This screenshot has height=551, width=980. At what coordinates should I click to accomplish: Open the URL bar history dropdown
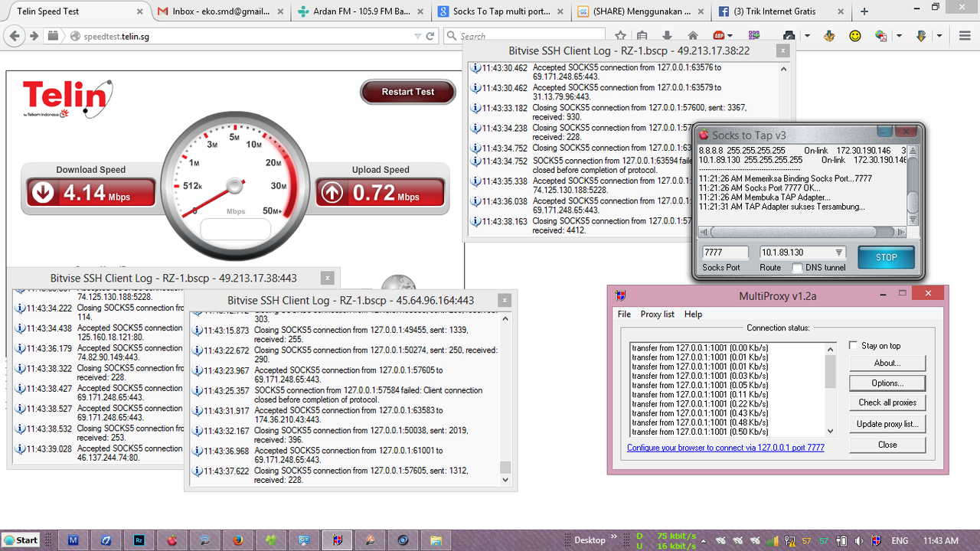417,36
